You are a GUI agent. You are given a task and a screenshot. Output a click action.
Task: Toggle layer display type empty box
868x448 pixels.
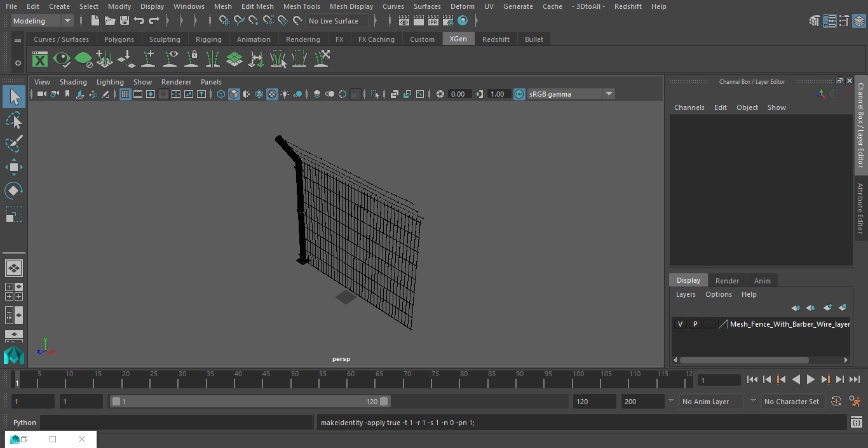(x=709, y=324)
